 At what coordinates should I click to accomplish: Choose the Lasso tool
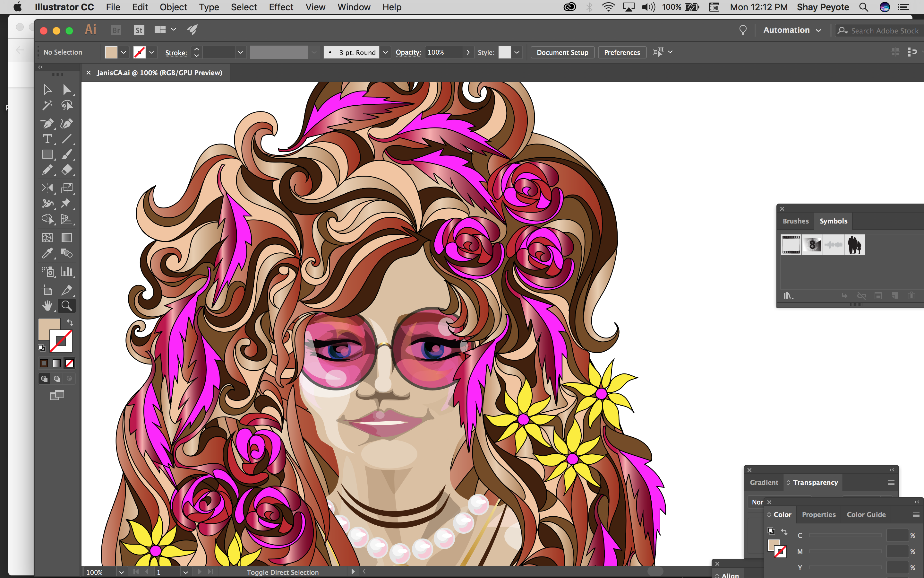tap(67, 105)
